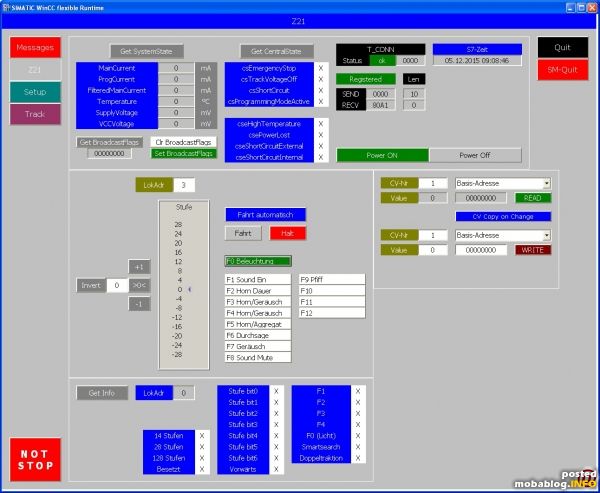Screen dimensions: 600x493
Task: Turn track Power Off
Action: 475,155
